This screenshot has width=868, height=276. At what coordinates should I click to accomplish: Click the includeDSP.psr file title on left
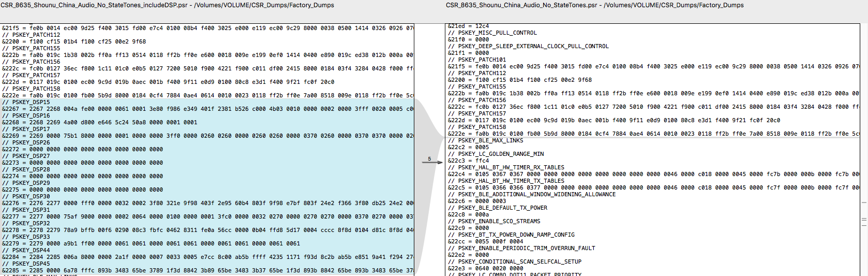[168, 5]
